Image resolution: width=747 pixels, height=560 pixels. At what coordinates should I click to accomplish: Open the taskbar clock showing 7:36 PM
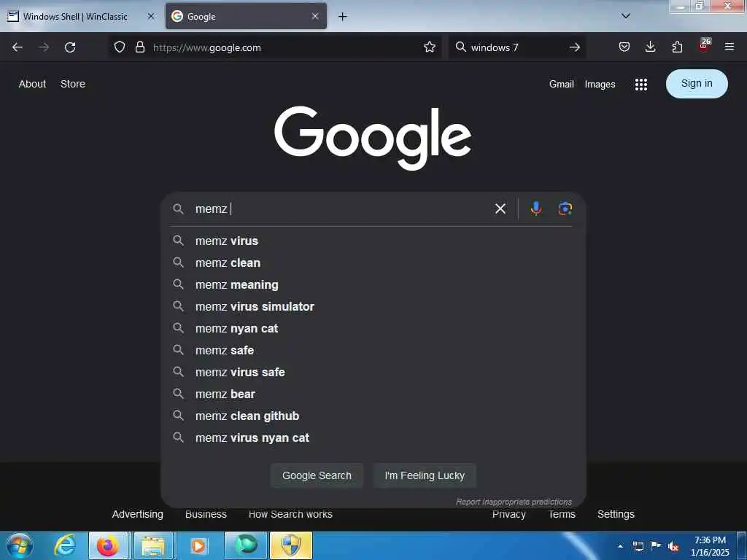[710, 546]
